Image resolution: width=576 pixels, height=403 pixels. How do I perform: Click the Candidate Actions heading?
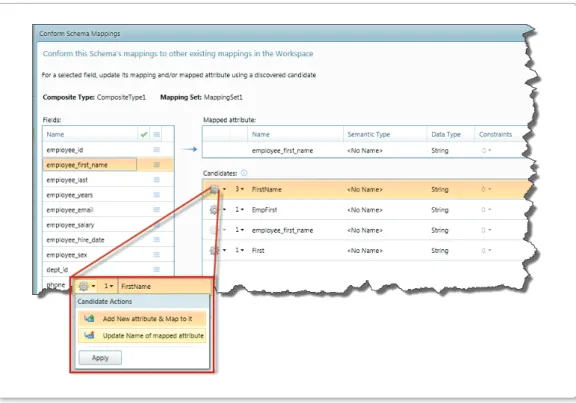(x=104, y=302)
